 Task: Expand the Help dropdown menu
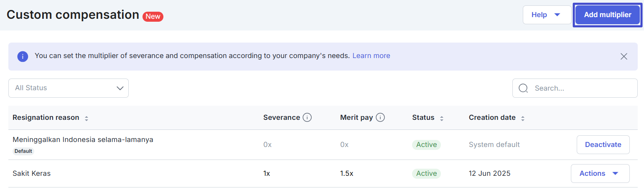click(547, 15)
